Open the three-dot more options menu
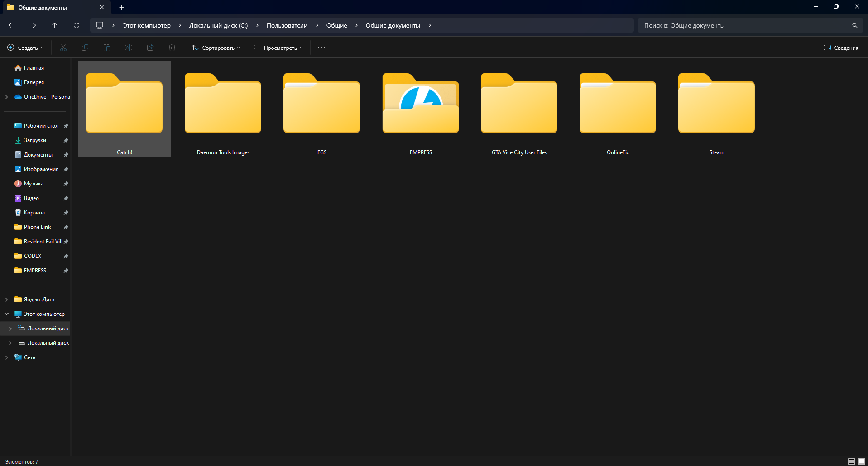 tap(321, 48)
